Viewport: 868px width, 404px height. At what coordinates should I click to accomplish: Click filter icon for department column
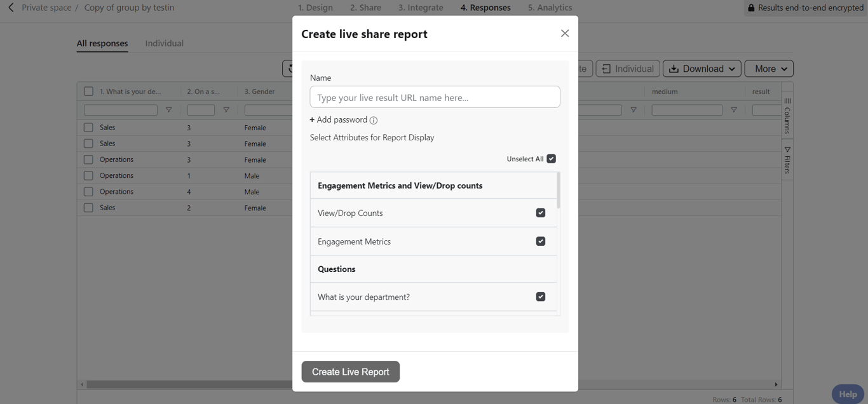pyautogui.click(x=168, y=110)
